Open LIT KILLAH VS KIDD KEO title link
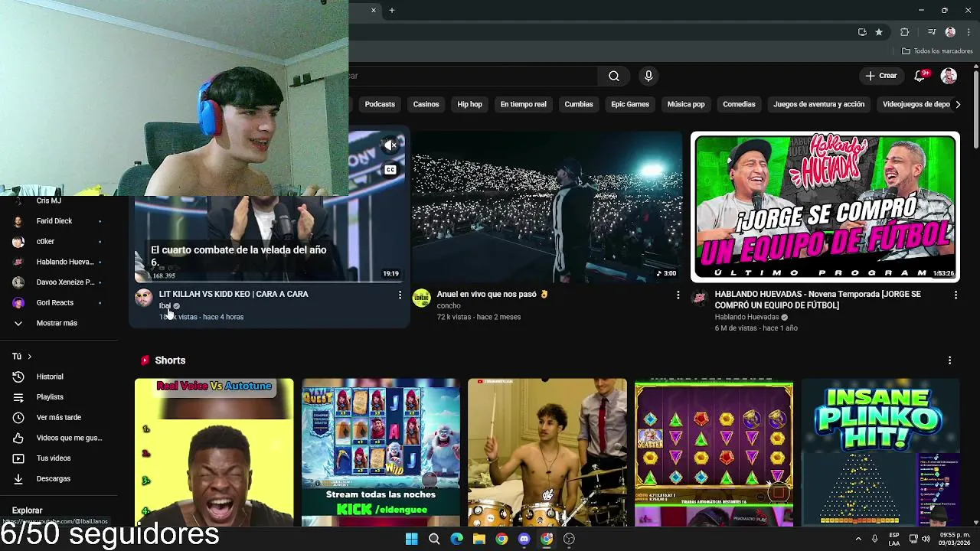980x551 pixels. [x=234, y=294]
